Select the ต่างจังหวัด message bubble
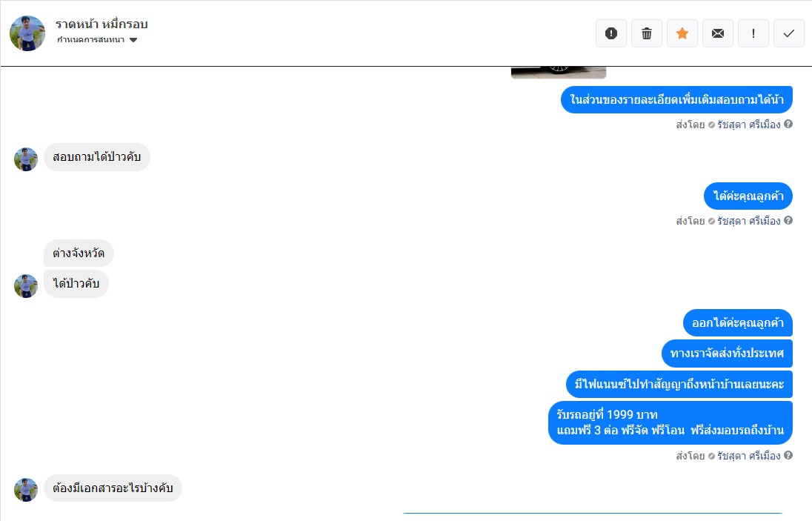The height and width of the screenshot is (521, 812). 79,253
